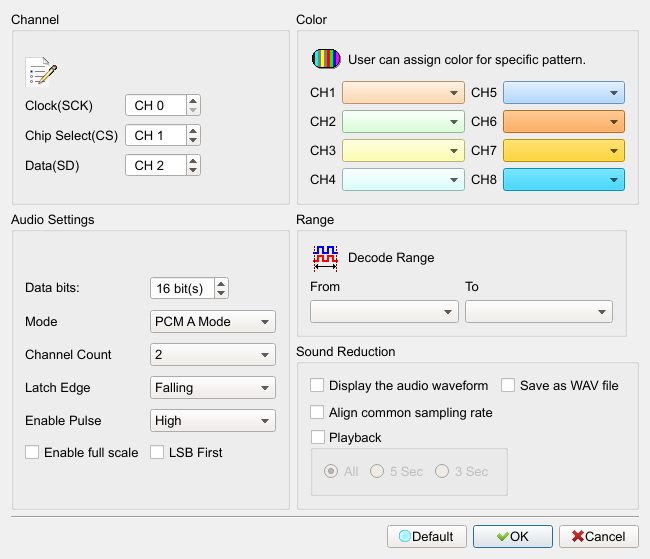Screen dimensions: 650x559
Task: Click the rainbow color pattern icon
Action: pyautogui.click(x=326, y=59)
